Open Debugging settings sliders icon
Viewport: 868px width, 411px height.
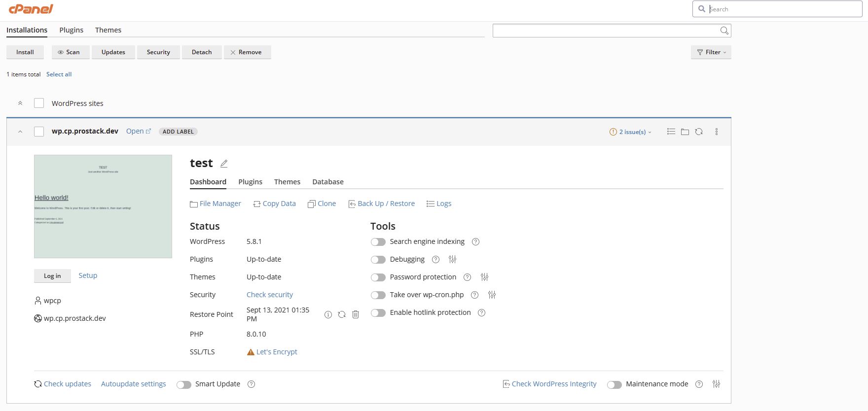[453, 259]
